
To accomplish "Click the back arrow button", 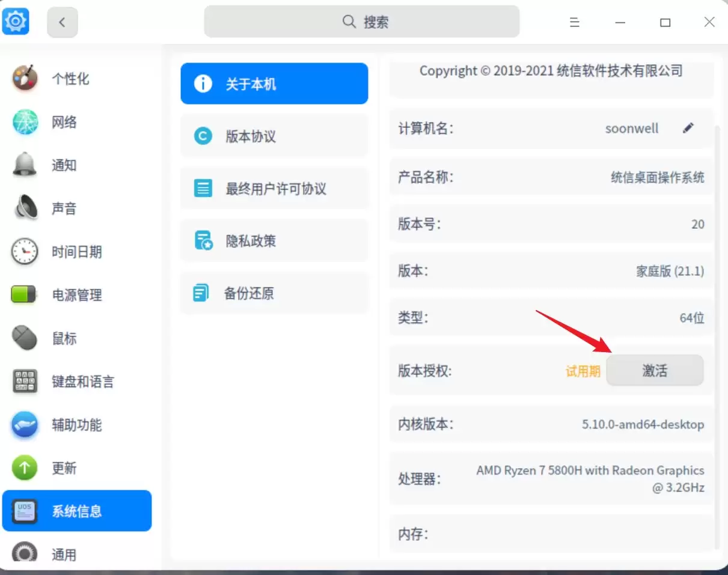I will 63,21.
